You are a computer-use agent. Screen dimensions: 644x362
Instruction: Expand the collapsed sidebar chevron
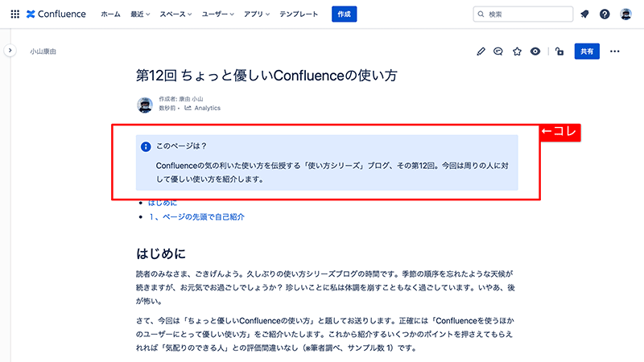(x=10, y=51)
